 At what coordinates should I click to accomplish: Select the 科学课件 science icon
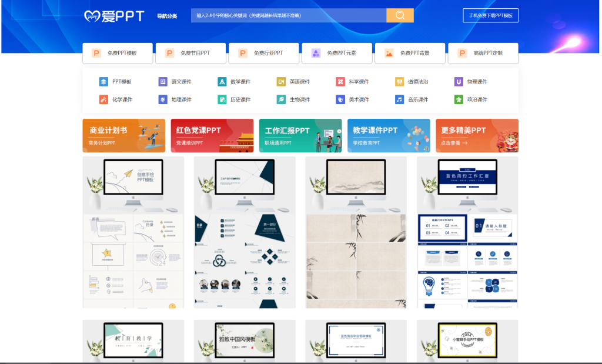point(339,81)
